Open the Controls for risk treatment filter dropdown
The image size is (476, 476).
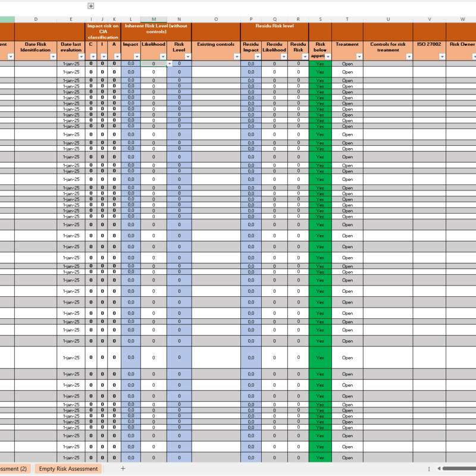pyautogui.click(x=408, y=57)
